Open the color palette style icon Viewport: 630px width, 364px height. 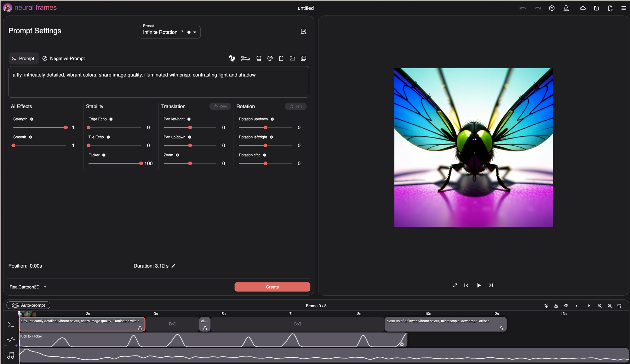pos(270,58)
